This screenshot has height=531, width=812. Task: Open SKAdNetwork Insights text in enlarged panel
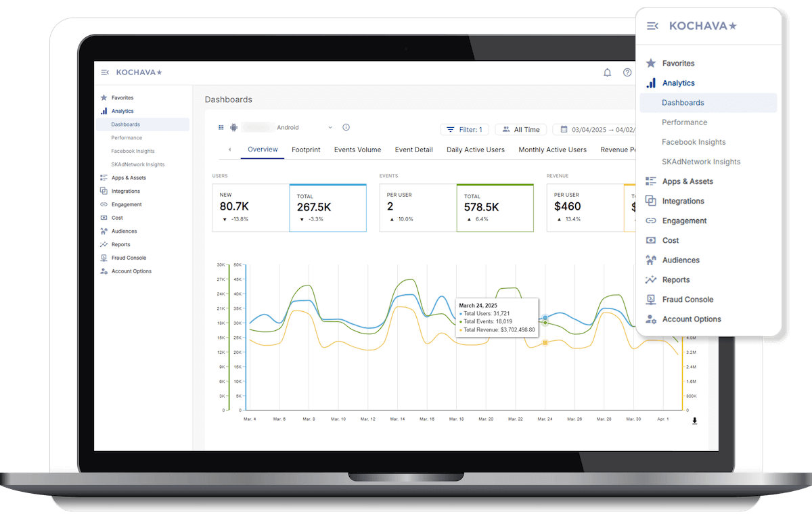701,162
